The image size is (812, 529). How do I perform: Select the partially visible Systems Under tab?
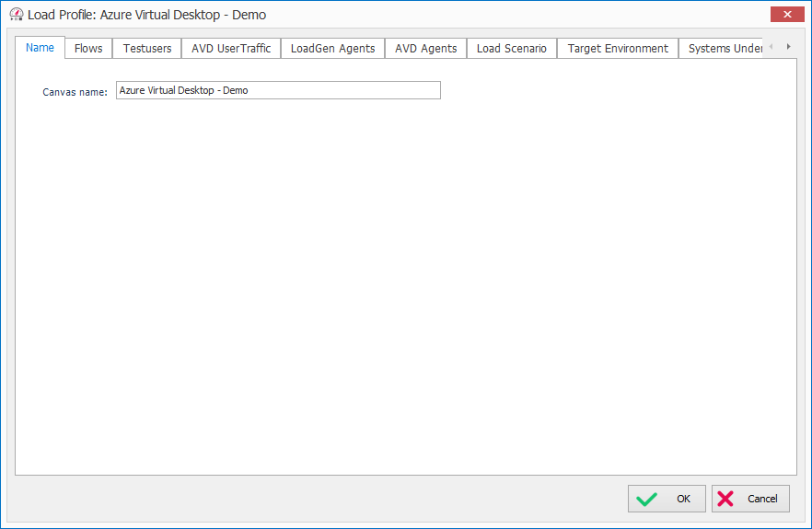pos(724,49)
